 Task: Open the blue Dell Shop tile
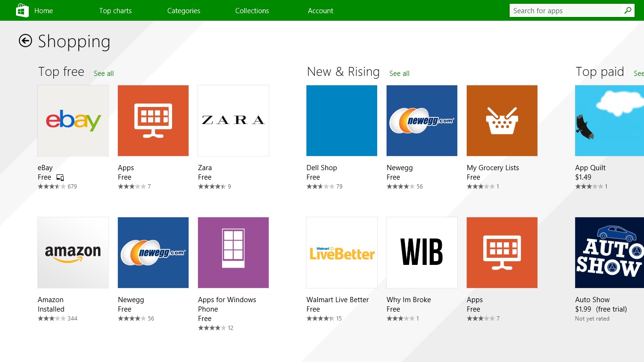tap(342, 121)
